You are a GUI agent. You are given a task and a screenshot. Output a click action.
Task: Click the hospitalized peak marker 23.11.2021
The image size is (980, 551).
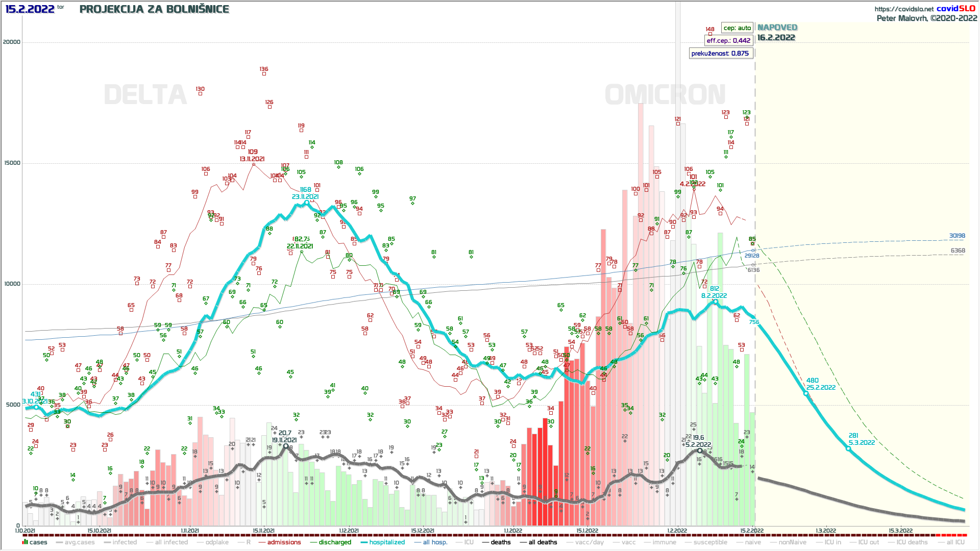307,203
